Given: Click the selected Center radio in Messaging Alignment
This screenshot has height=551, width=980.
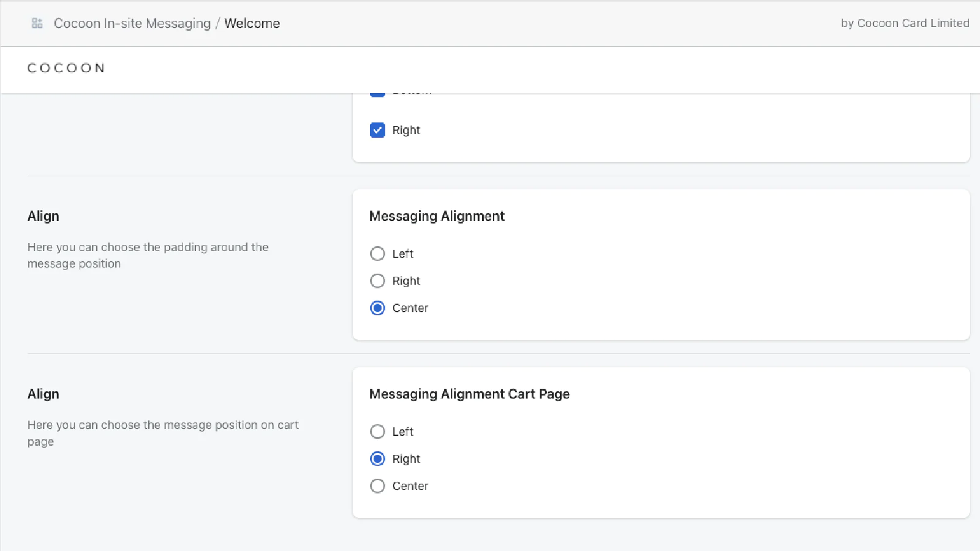Looking at the screenshot, I should pos(377,308).
